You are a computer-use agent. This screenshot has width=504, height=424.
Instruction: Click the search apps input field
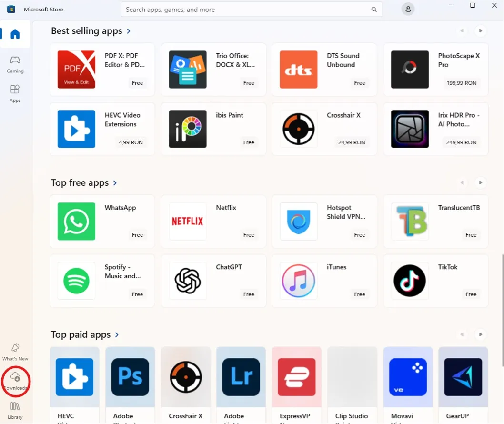(245, 10)
